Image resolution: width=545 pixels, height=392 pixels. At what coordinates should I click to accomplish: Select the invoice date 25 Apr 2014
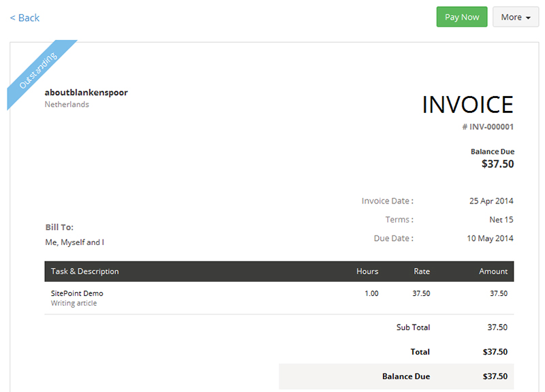(x=491, y=201)
